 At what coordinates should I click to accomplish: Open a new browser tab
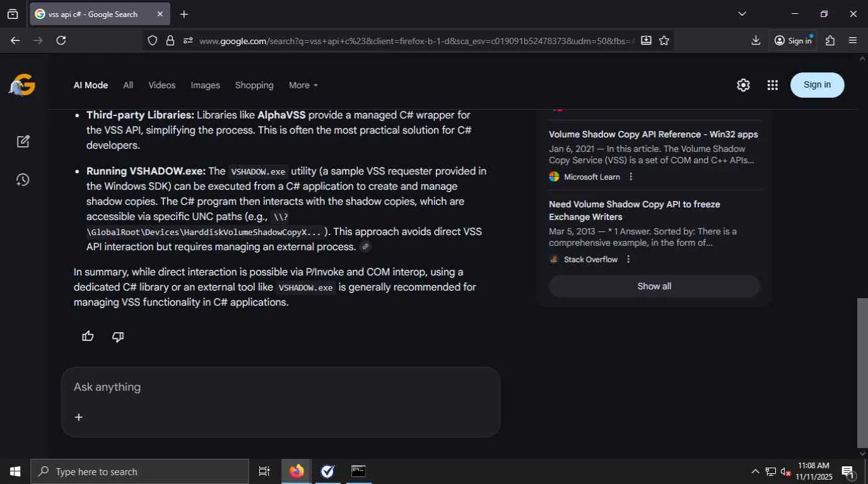pyautogui.click(x=184, y=14)
